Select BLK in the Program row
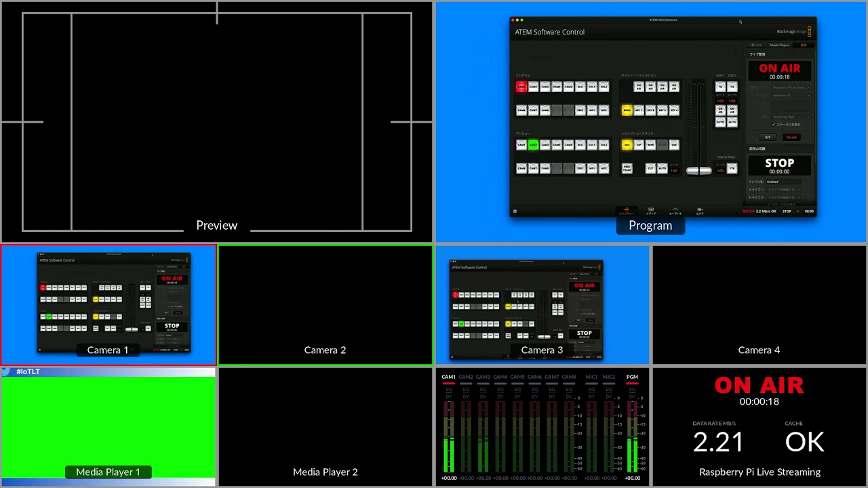Screen dimensions: 868x488 580,87
